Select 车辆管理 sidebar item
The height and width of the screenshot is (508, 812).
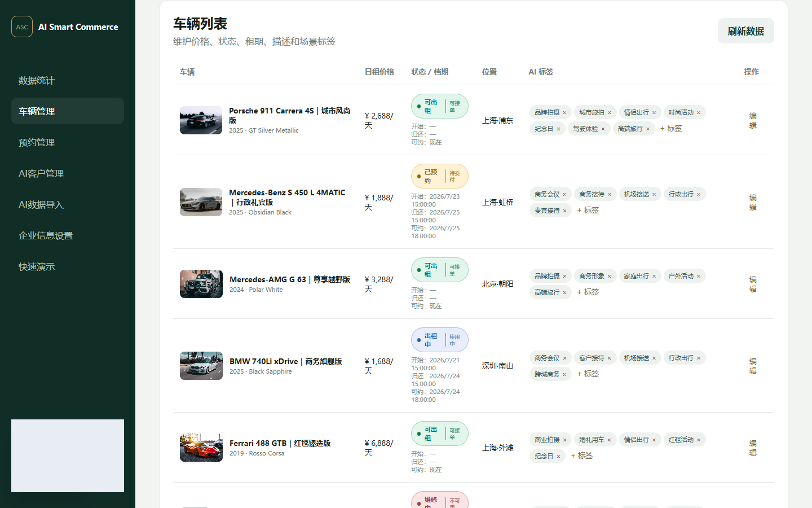pos(68,111)
